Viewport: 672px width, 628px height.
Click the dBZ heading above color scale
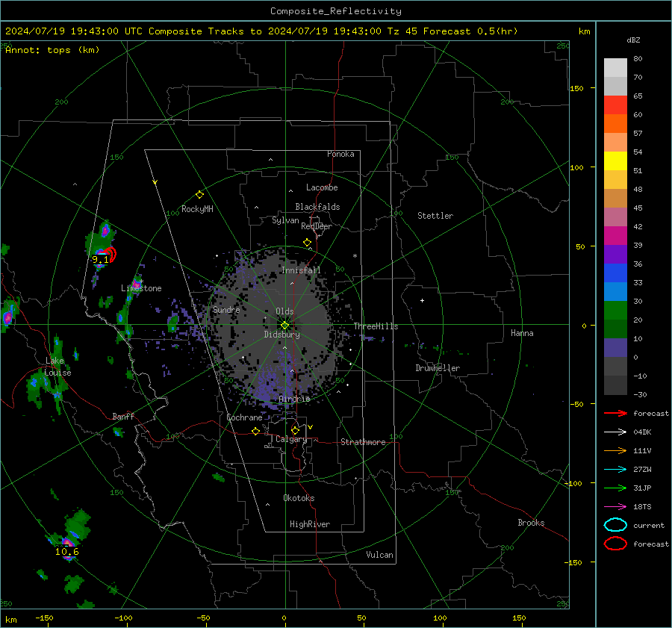pyautogui.click(x=633, y=40)
